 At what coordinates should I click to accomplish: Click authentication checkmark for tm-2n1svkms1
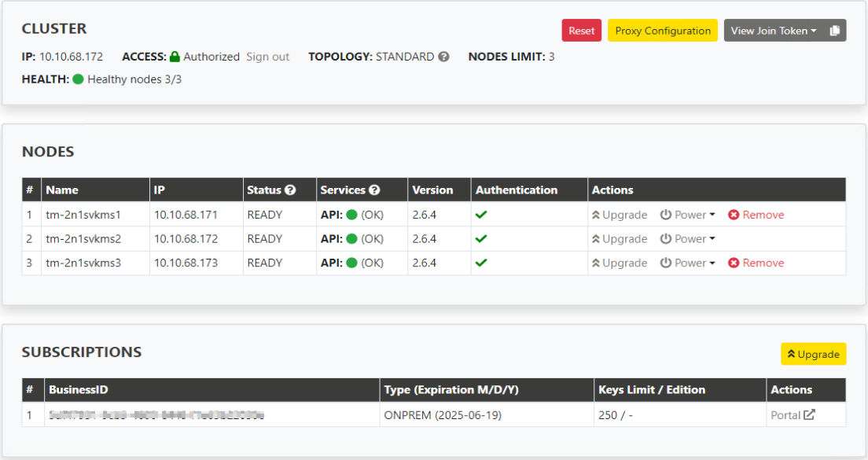click(481, 215)
